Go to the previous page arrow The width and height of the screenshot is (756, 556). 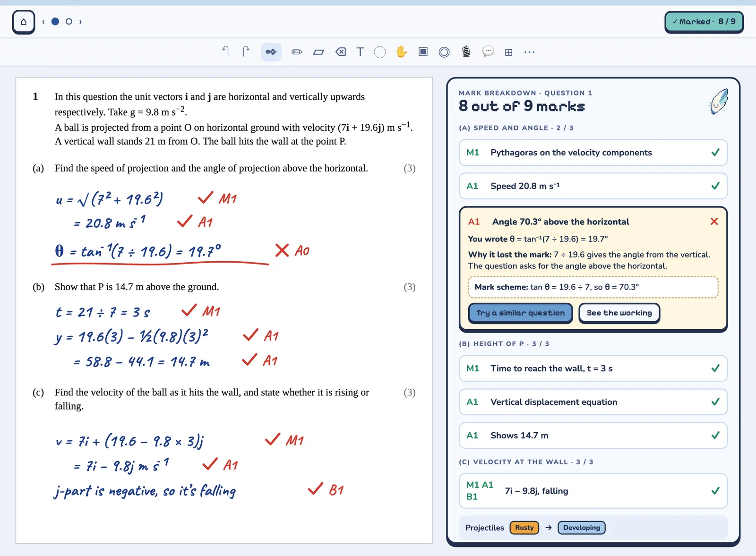[43, 22]
